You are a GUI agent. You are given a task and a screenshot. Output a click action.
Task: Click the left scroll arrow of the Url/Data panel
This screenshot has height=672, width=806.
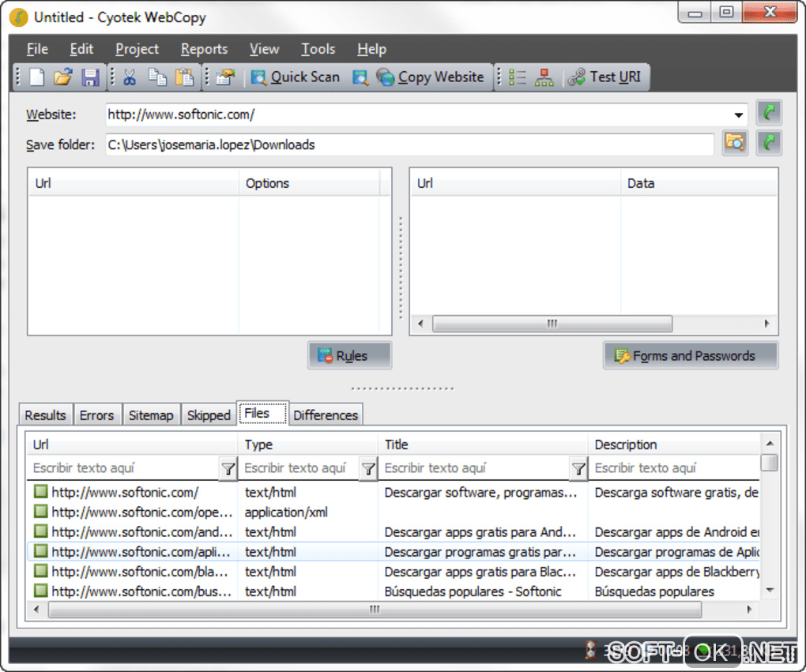click(x=421, y=324)
